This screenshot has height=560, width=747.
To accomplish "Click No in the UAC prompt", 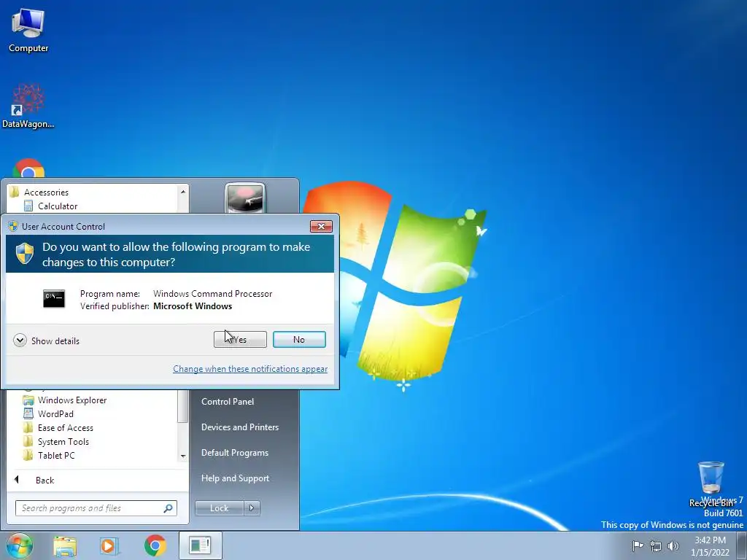I will [x=299, y=340].
